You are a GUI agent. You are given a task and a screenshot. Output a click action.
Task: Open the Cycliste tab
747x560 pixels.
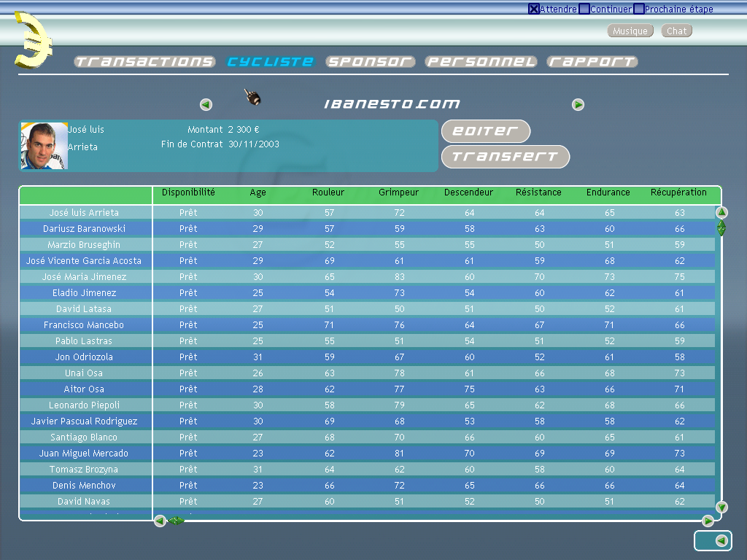pos(270,61)
